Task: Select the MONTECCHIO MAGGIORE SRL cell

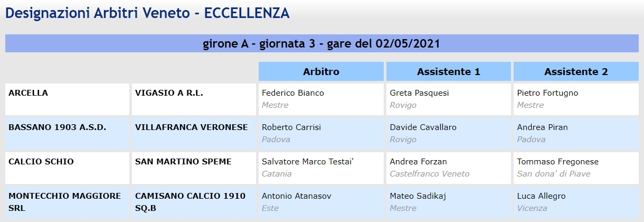Action: pyautogui.click(x=67, y=202)
